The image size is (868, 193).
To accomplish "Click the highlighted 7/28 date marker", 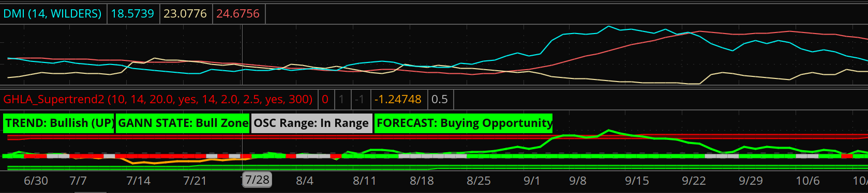I will [x=258, y=180].
